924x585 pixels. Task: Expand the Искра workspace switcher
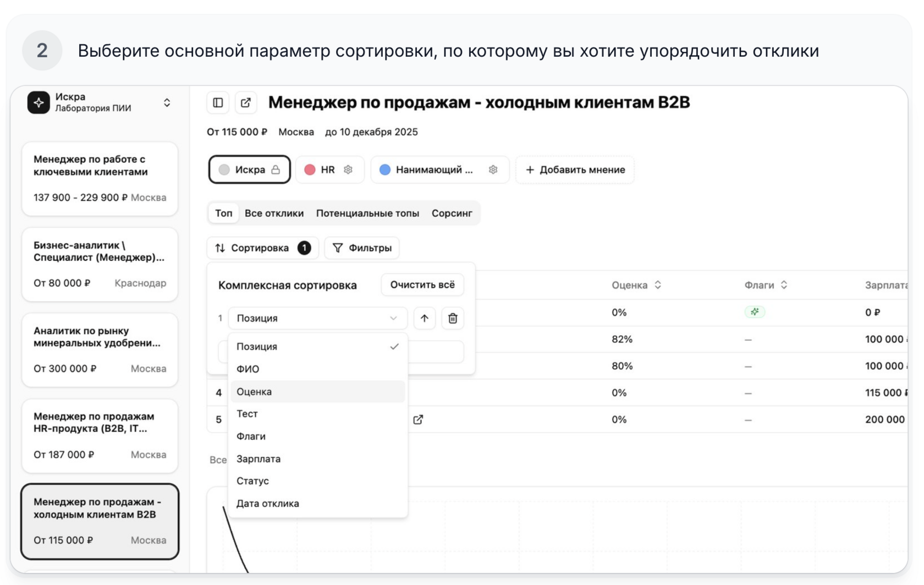167,103
